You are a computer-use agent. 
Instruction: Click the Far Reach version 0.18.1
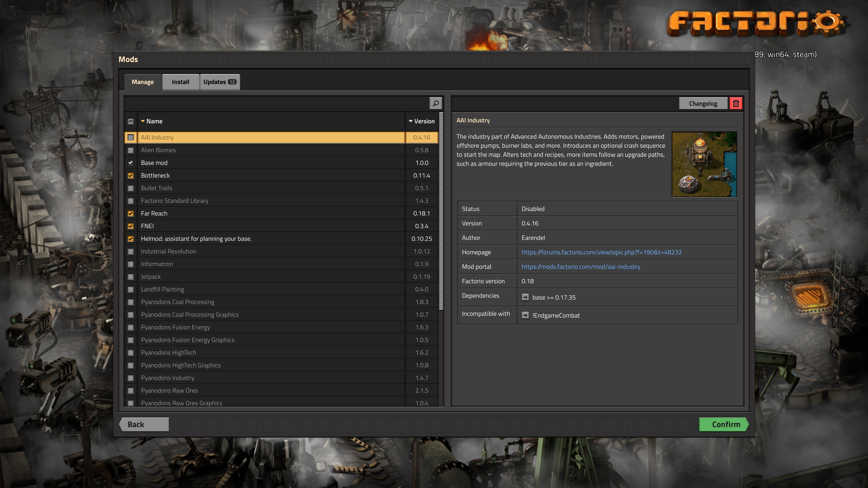click(x=422, y=213)
